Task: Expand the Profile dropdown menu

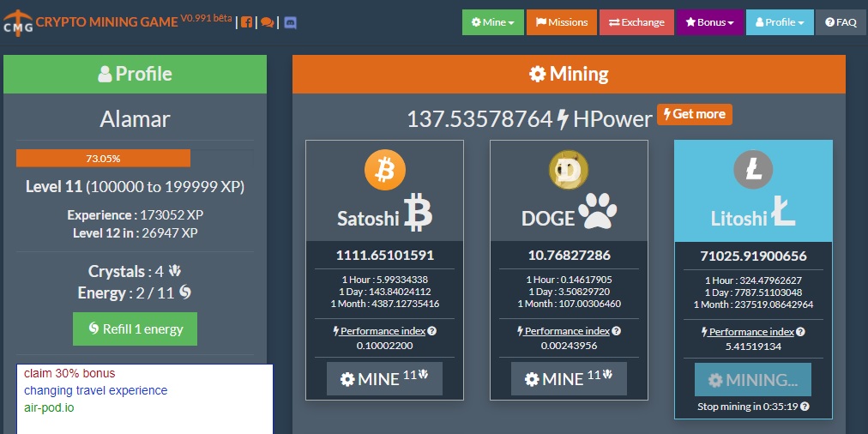Action: (x=779, y=22)
